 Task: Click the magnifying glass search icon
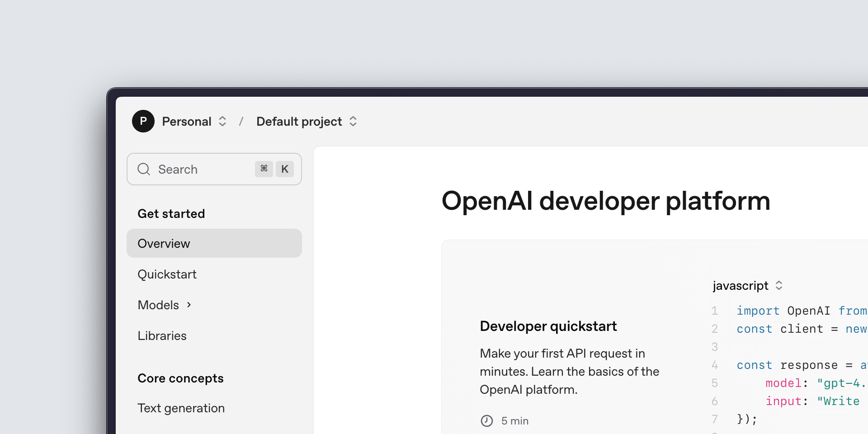(x=144, y=169)
